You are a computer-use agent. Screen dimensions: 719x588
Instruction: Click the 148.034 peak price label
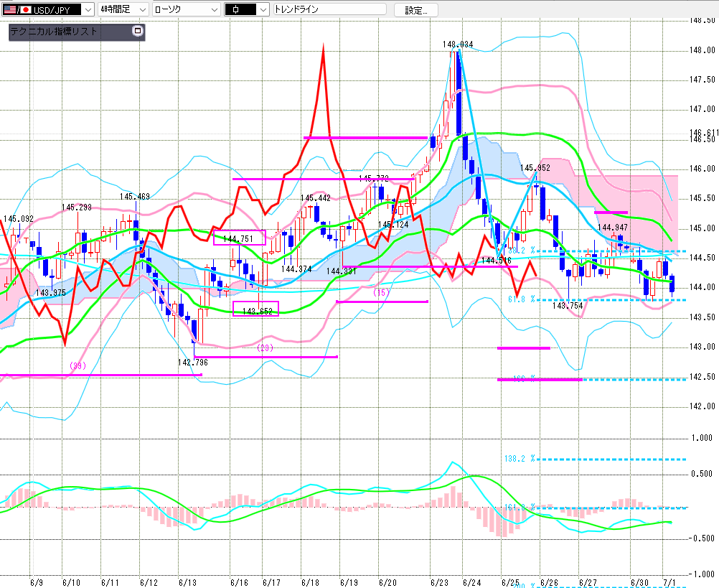click(x=458, y=45)
